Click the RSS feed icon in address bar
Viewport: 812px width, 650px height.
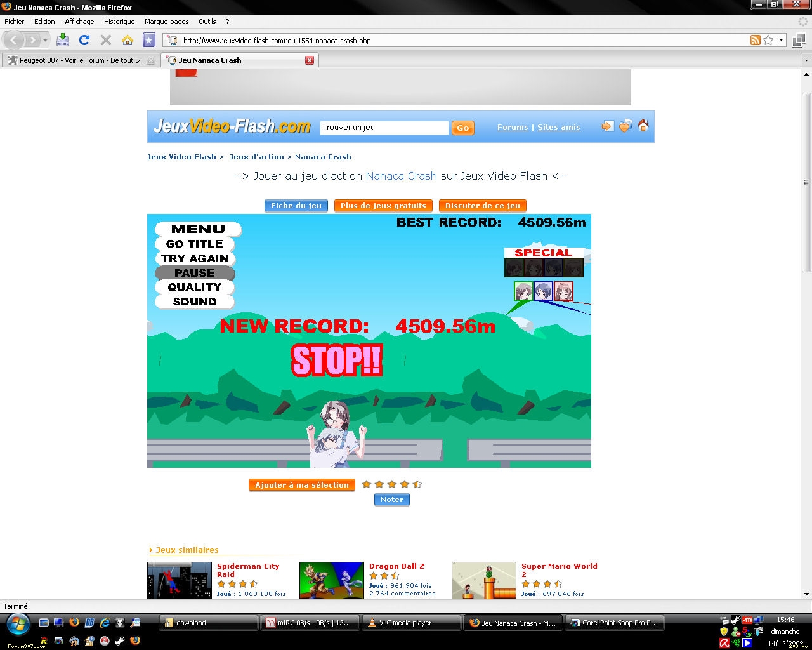click(x=755, y=40)
